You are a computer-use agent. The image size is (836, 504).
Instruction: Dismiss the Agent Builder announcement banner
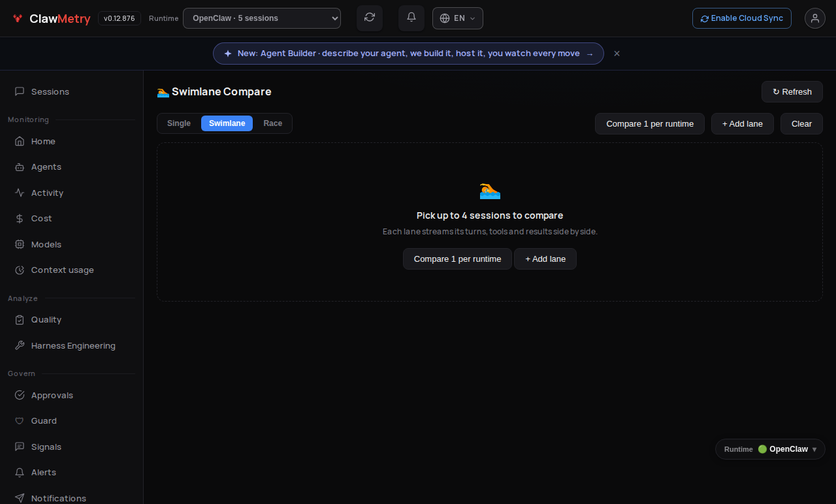point(617,54)
